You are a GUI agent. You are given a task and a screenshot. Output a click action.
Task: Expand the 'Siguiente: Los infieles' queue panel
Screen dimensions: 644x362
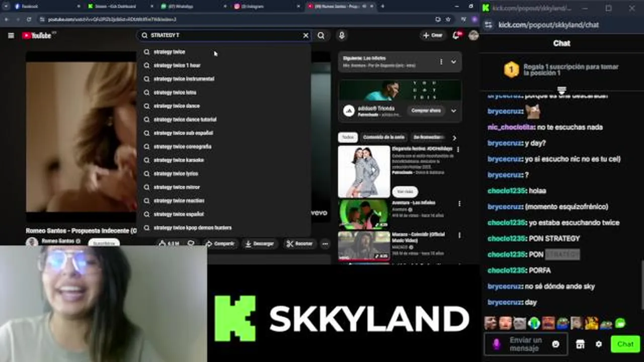click(453, 62)
